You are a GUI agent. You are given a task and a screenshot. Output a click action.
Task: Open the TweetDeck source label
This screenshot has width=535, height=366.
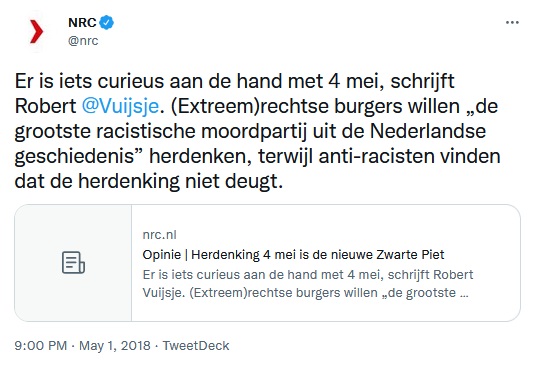(196, 346)
